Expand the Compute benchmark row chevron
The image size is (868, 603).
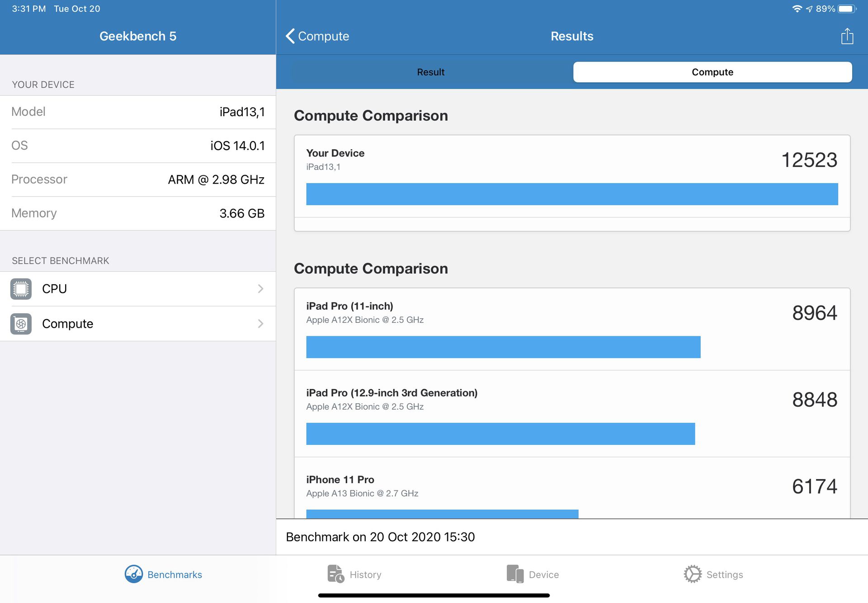coord(260,324)
